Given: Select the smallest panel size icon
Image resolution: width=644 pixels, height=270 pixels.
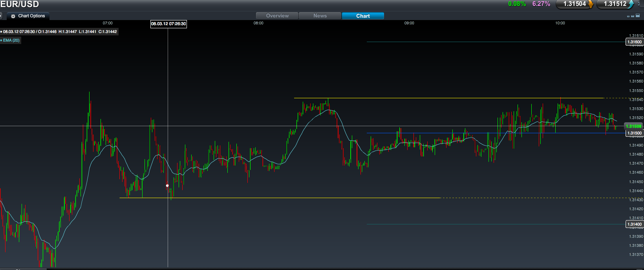Looking at the screenshot, I should (x=628, y=17).
